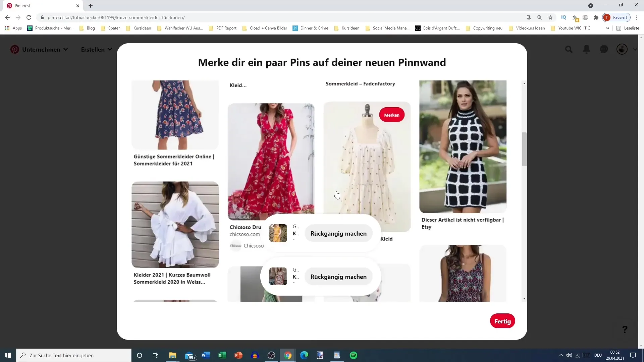Viewport: 644px width, 362px height.
Task: Click the Chicsoso profile avatar
Action: pyautogui.click(x=235, y=246)
